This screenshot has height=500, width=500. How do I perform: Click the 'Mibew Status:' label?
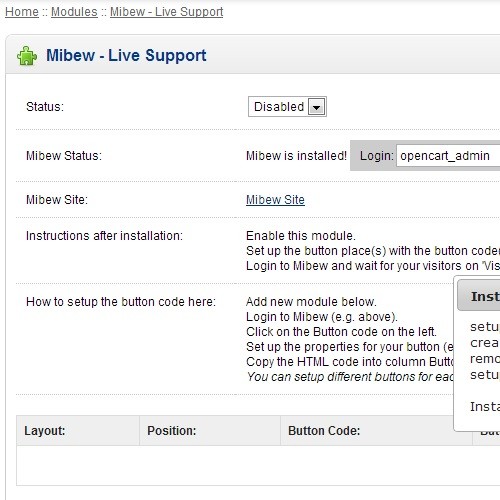tap(64, 156)
